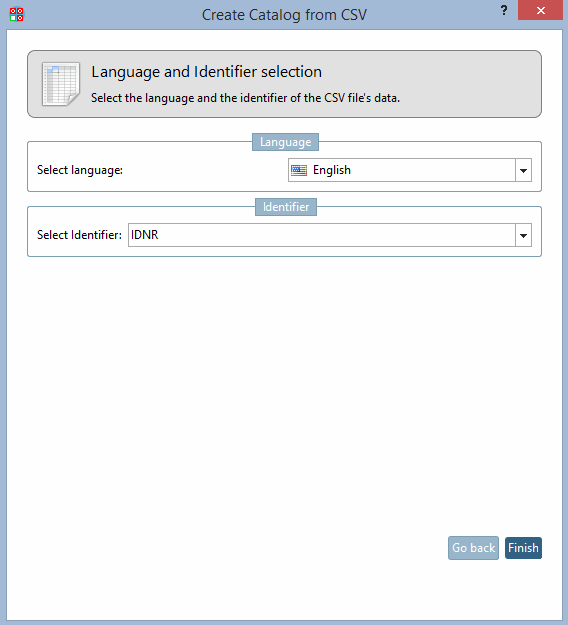Click the Identifier group header label

[x=286, y=207]
